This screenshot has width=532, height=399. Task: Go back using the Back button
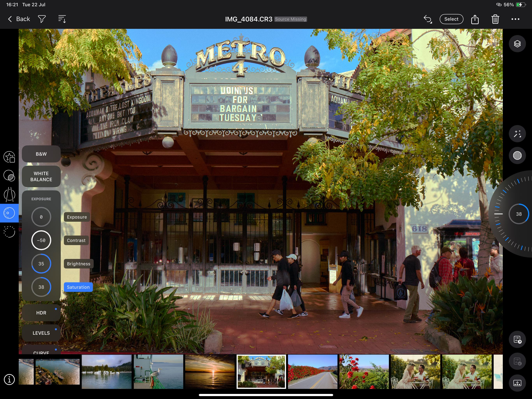click(19, 19)
